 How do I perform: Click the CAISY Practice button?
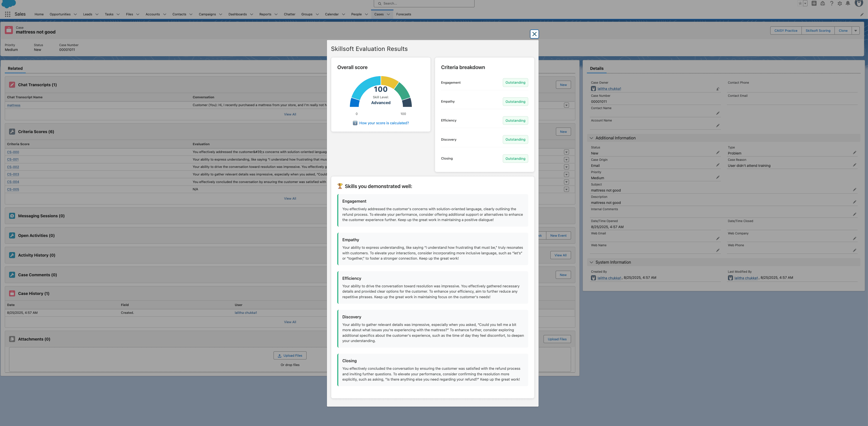click(x=786, y=31)
